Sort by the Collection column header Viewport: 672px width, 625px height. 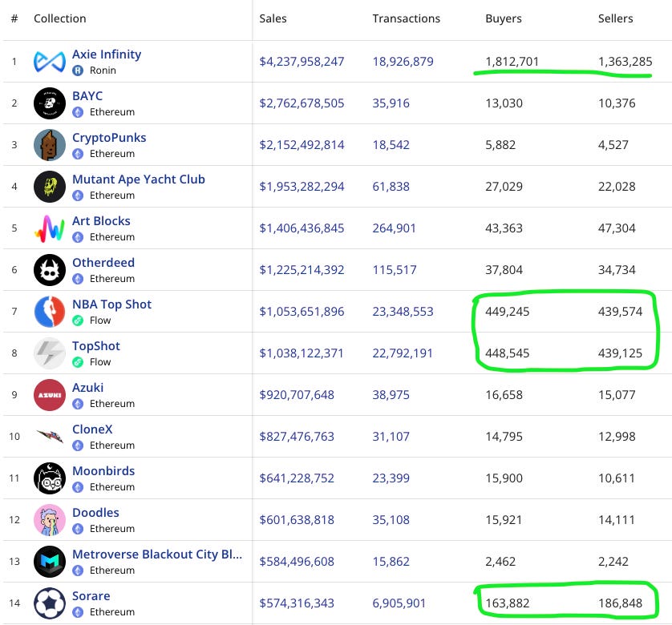pyautogui.click(x=60, y=18)
